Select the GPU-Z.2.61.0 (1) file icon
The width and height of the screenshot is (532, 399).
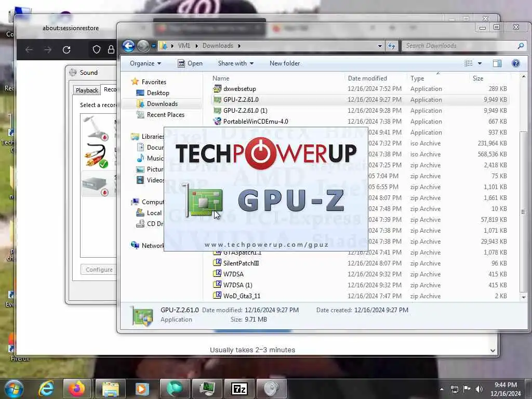tap(217, 111)
